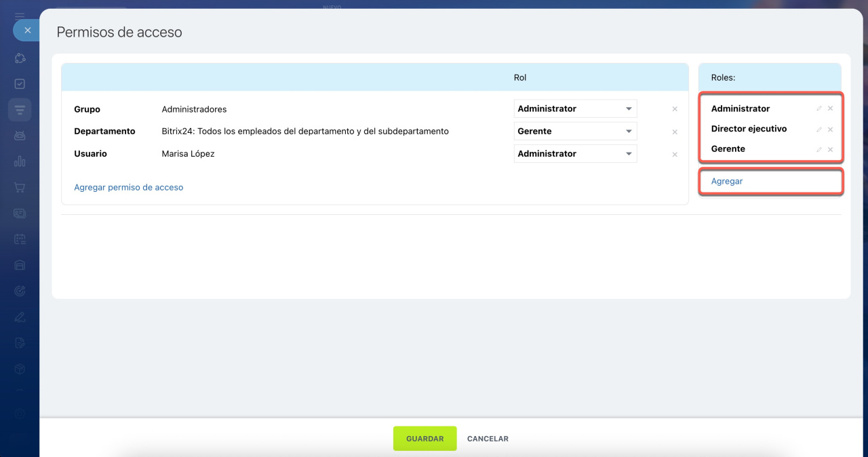Open the shopping cart icon in sidebar
The height and width of the screenshot is (457, 868).
coord(20,187)
